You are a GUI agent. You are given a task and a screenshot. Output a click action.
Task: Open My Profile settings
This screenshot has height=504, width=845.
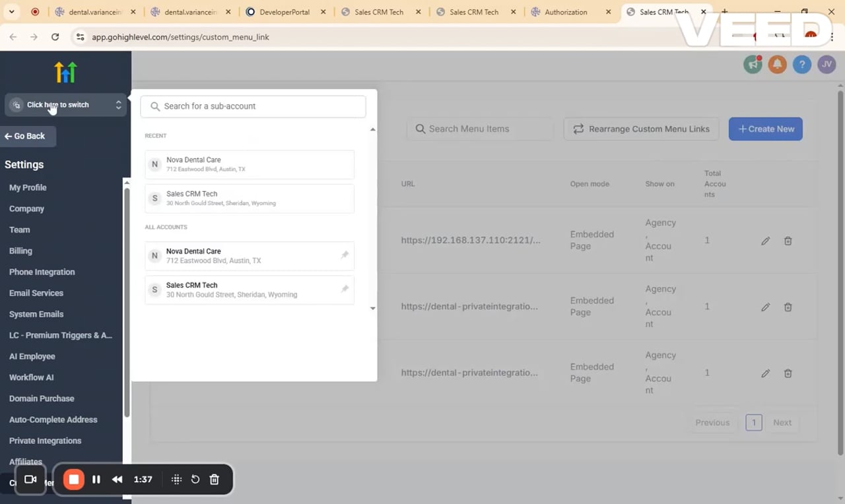click(x=28, y=187)
